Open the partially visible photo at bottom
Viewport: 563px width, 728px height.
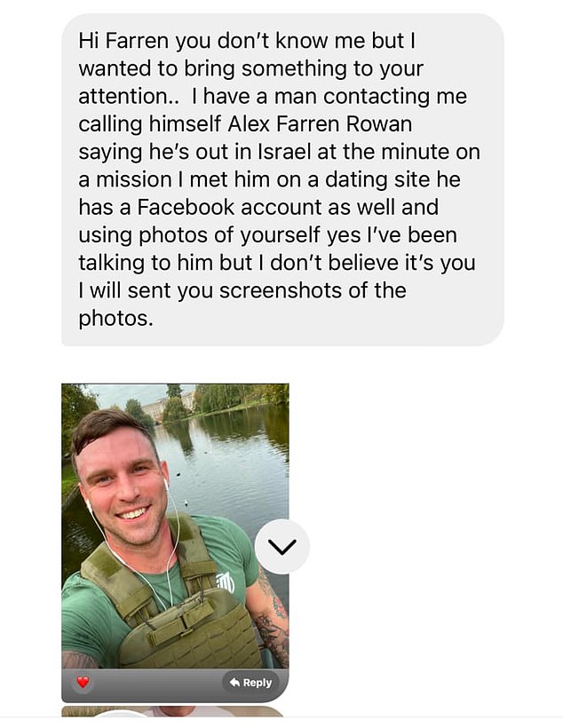pyautogui.click(x=172, y=711)
